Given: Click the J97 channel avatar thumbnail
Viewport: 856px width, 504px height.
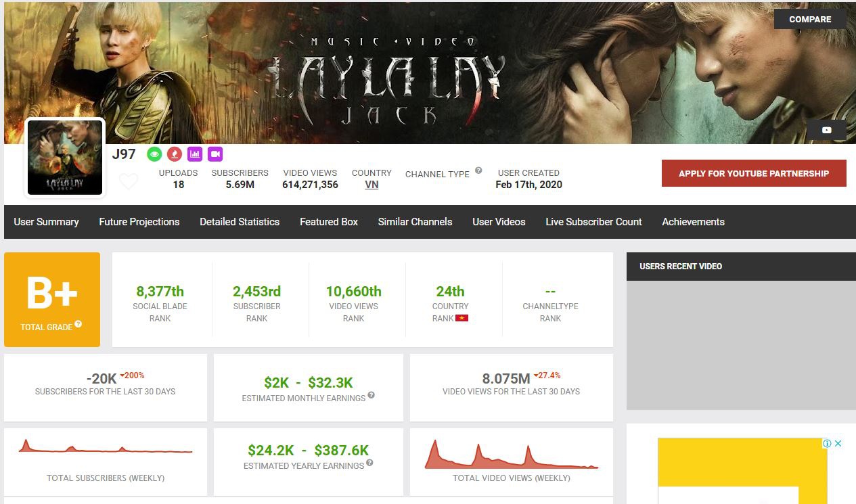Looking at the screenshot, I should tap(65, 158).
